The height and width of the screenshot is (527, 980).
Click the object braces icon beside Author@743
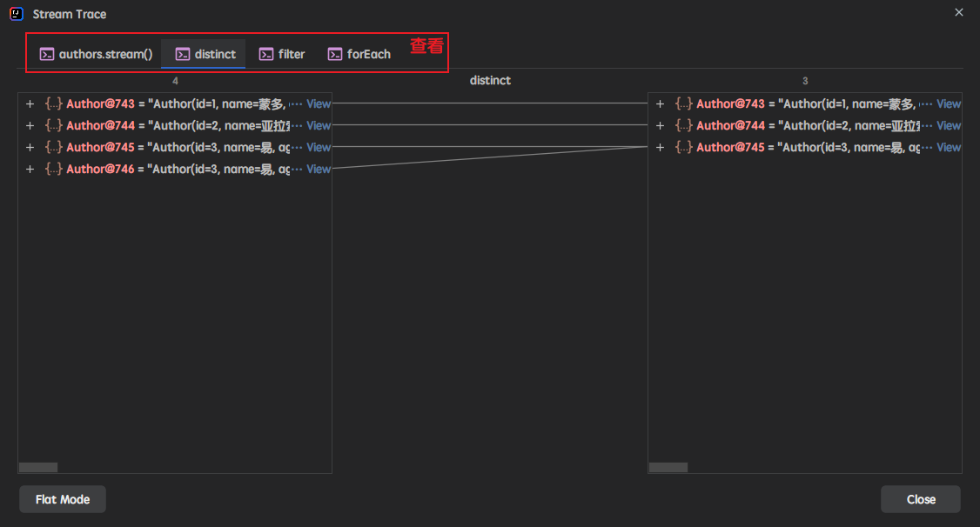click(53, 103)
